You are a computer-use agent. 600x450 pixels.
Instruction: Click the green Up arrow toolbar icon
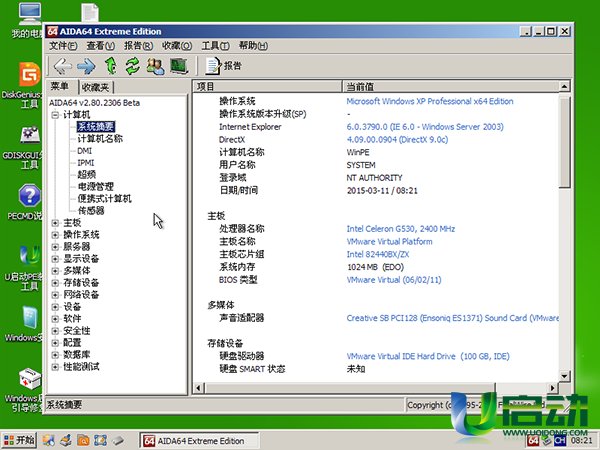tap(111, 66)
